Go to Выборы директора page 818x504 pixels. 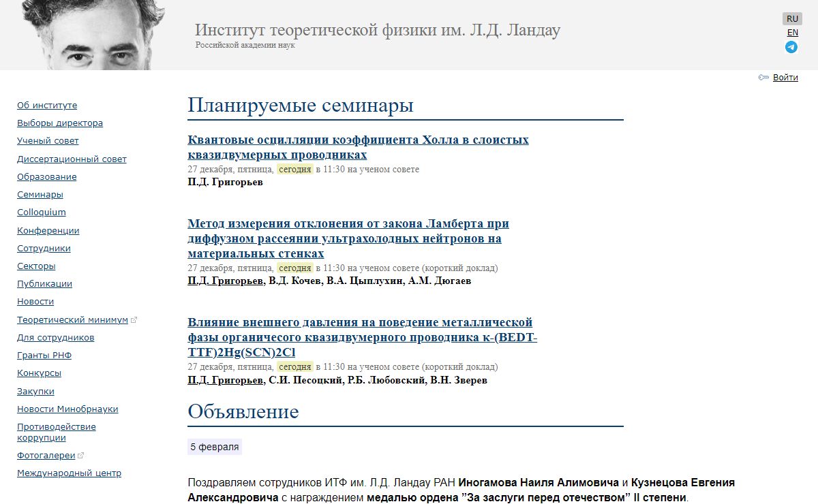pyautogui.click(x=60, y=123)
